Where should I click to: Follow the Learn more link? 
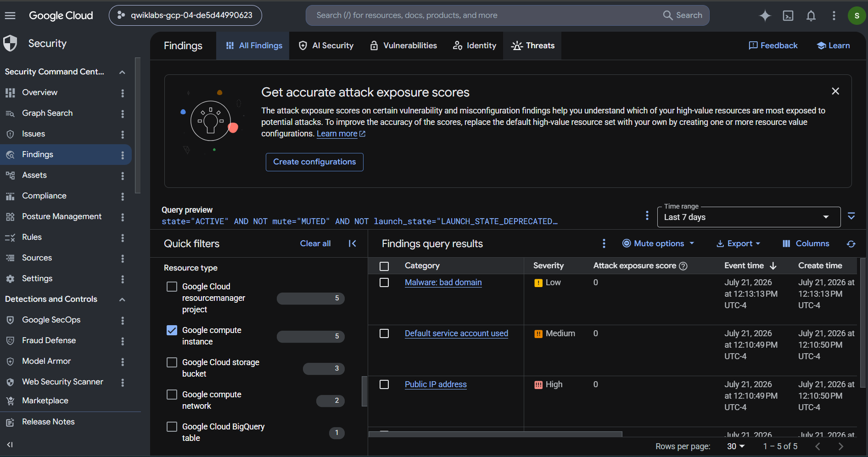click(x=341, y=134)
